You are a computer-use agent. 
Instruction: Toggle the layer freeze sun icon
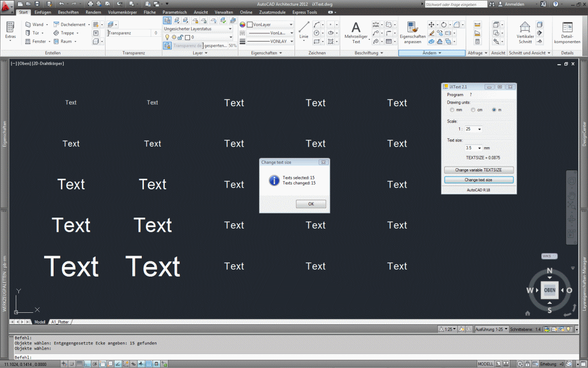(x=174, y=37)
